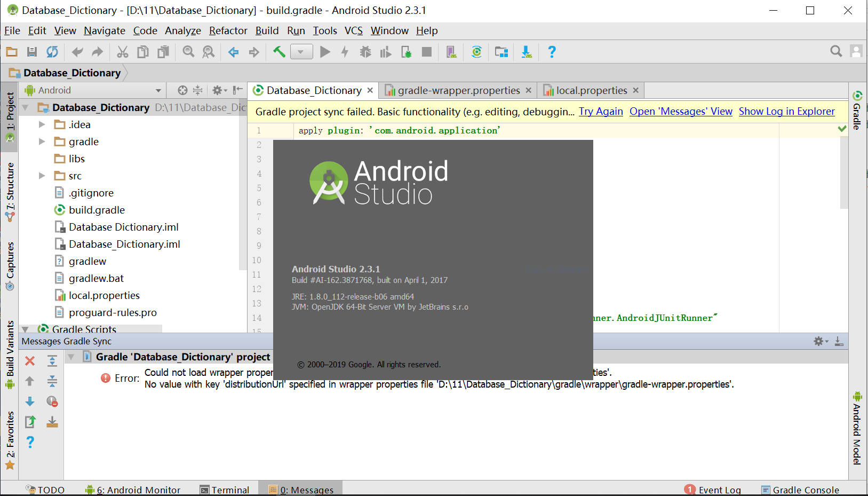Click the Make Project hammer icon
The height and width of the screenshot is (496, 868).
click(279, 52)
